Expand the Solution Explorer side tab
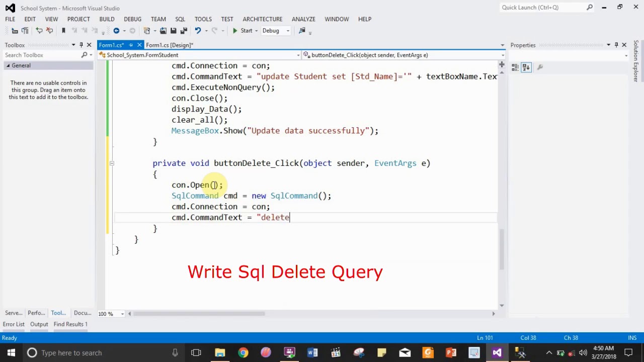The width and height of the screenshot is (644, 362). click(636, 60)
